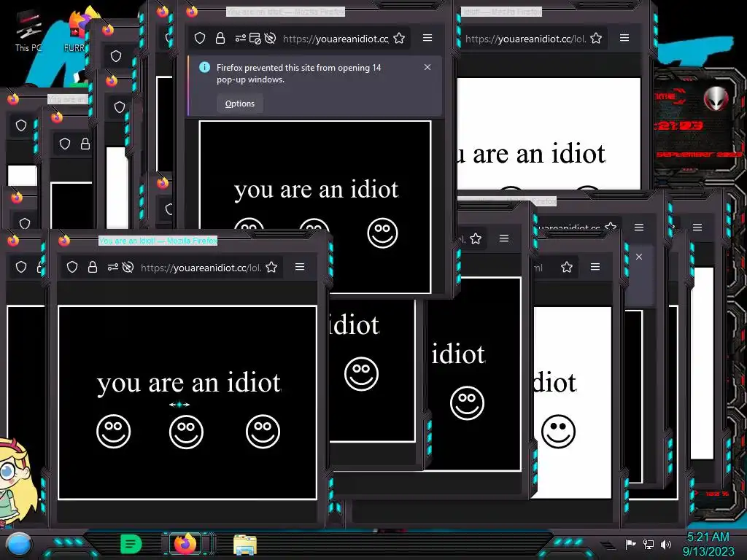Click Firefox icon on the taskbar
Image resolution: width=747 pixels, height=560 pixels.
click(185, 543)
